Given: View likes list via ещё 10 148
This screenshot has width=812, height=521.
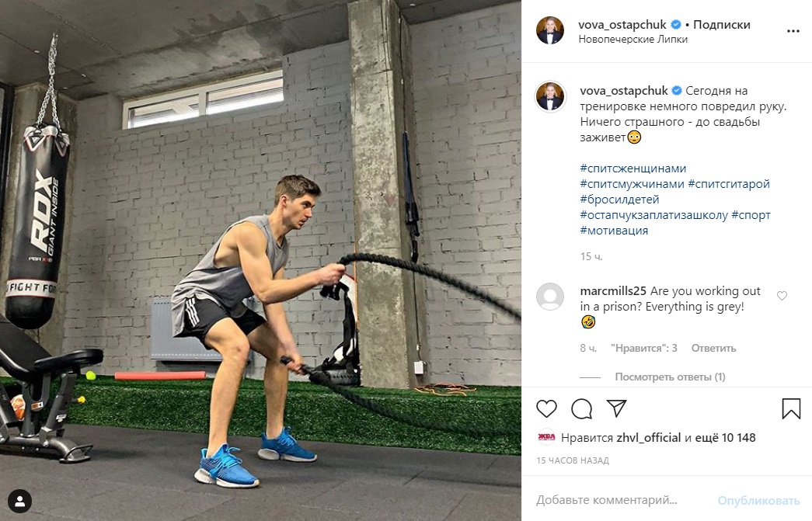Looking at the screenshot, I should click(725, 438).
